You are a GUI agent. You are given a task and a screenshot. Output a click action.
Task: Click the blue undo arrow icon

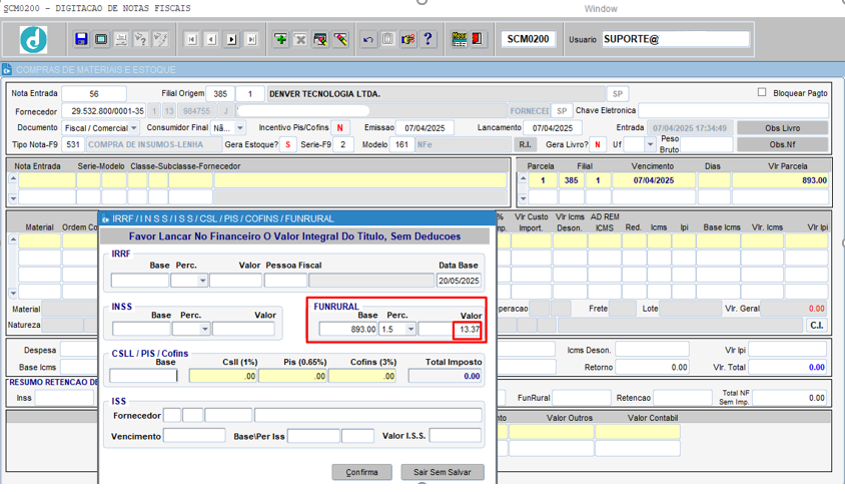[x=368, y=39]
